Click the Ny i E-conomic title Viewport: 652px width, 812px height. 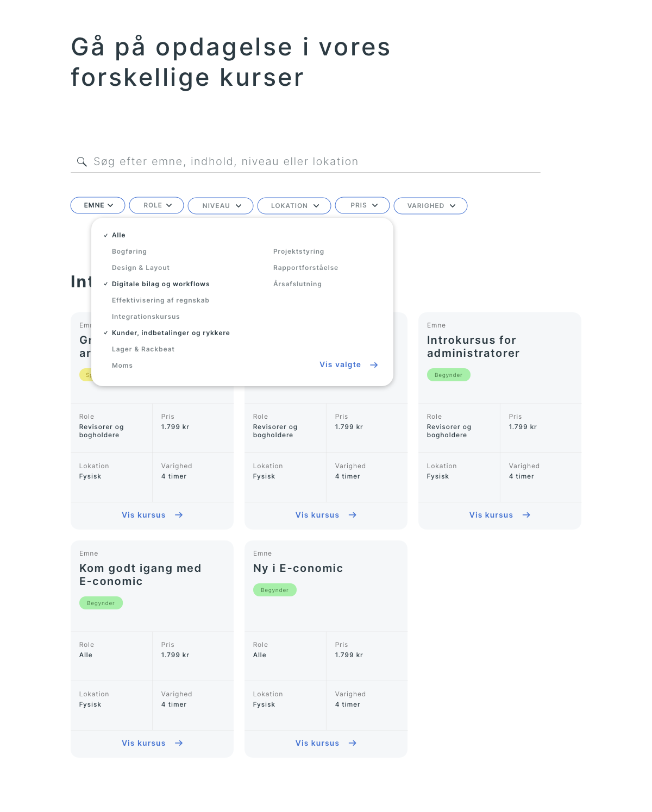(298, 568)
